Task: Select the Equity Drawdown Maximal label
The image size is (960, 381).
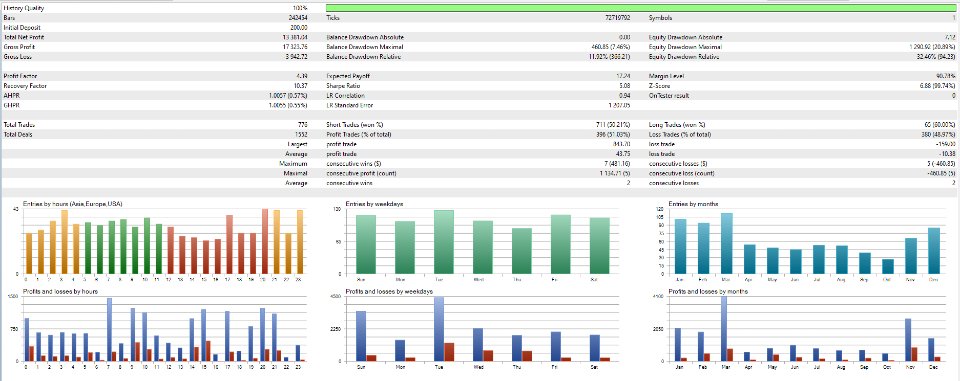Action: click(685, 47)
